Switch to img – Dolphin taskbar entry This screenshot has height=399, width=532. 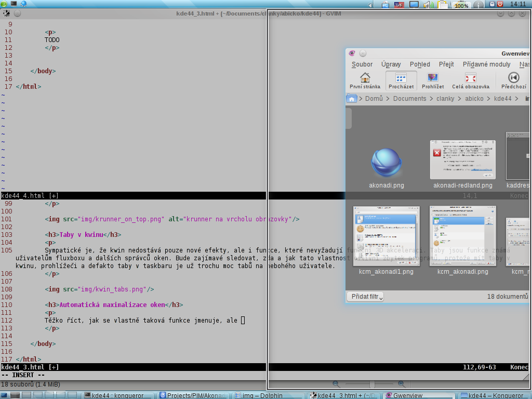(x=268, y=395)
